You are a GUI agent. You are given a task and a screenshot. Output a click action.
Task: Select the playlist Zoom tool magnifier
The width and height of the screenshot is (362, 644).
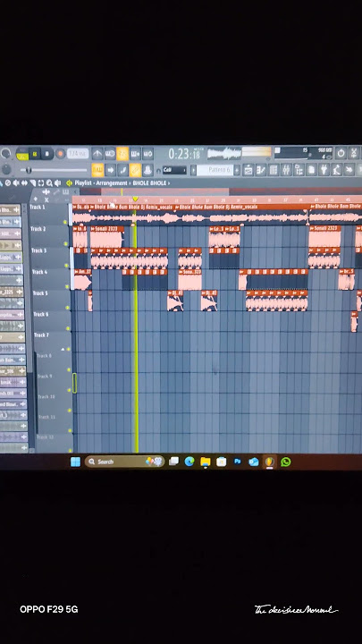coord(49,182)
